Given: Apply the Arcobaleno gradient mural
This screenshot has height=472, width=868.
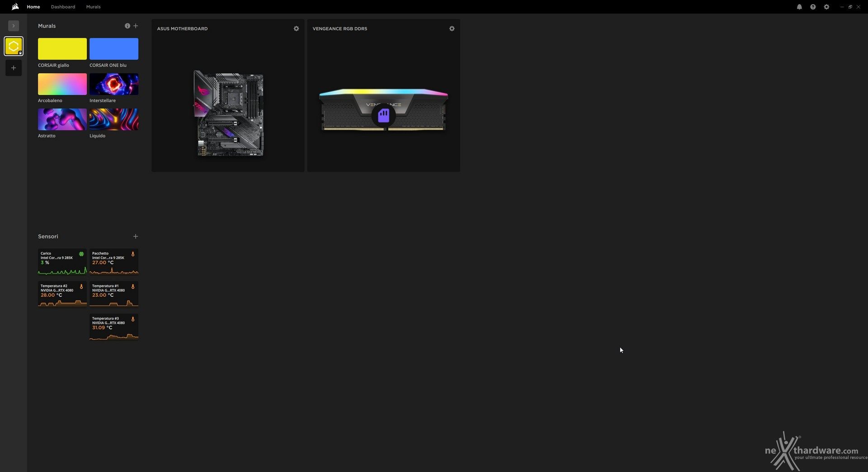Looking at the screenshot, I should click(x=62, y=84).
